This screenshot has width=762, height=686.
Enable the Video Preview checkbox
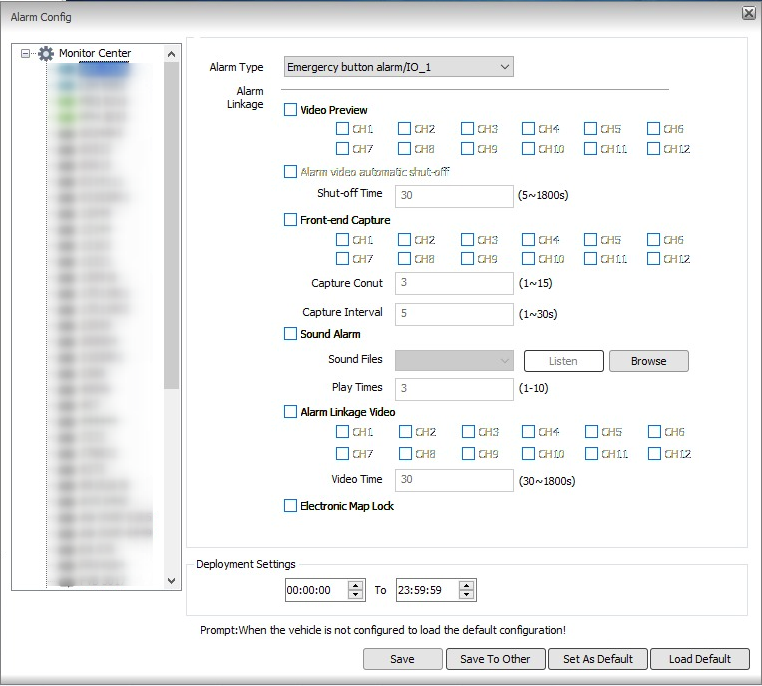pyautogui.click(x=291, y=110)
